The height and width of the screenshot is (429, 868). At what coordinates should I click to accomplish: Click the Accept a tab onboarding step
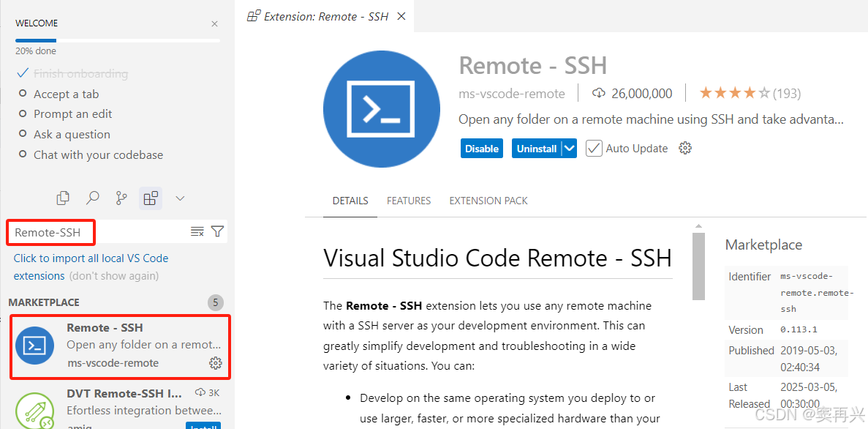pyautogui.click(x=67, y=94)
